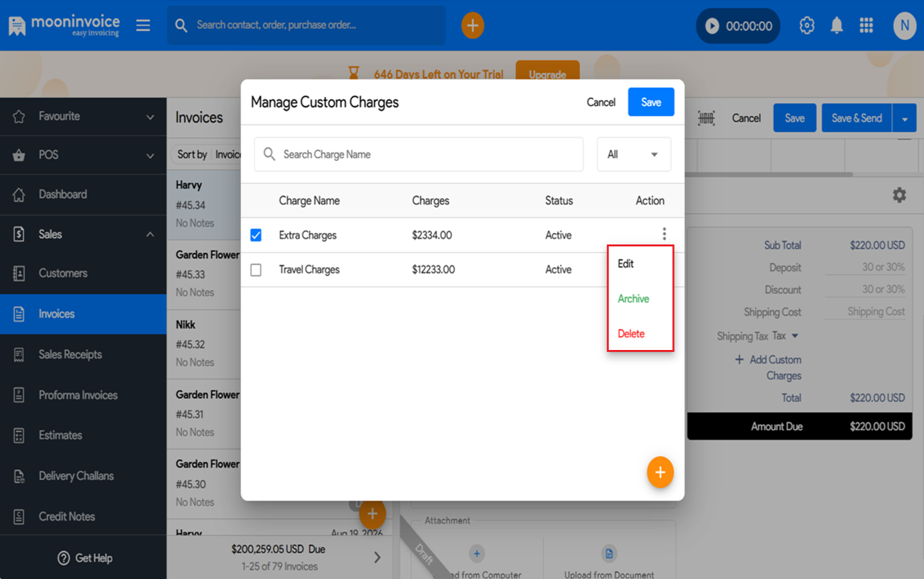924x579 pixels.
Task: Click the Delivery Challans icon
Action: coord(19,476)
